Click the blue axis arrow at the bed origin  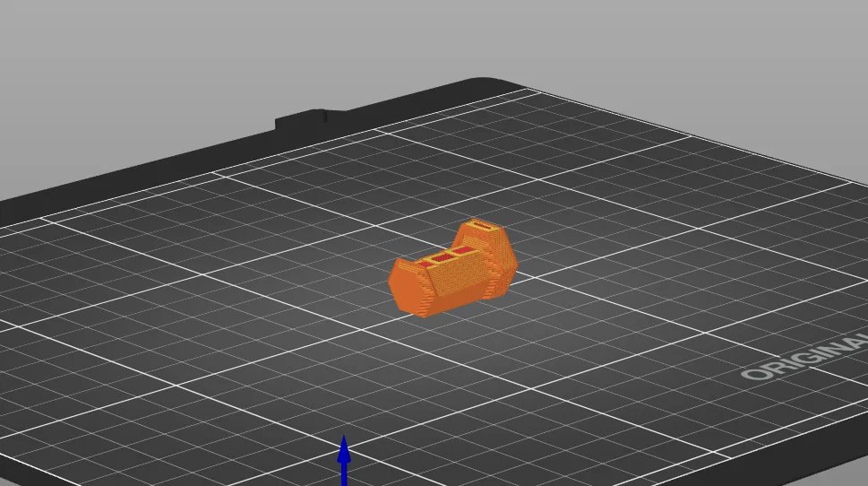coord(344,461)
